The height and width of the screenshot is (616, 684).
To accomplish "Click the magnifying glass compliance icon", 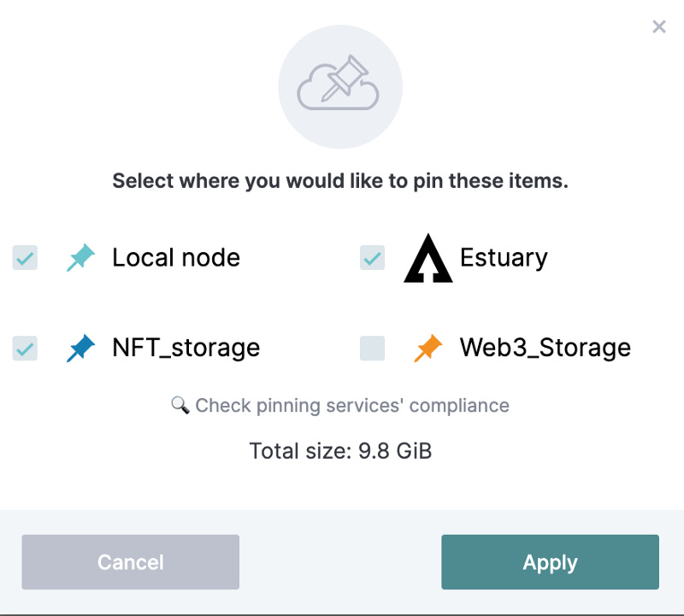I will coord(180,405).
